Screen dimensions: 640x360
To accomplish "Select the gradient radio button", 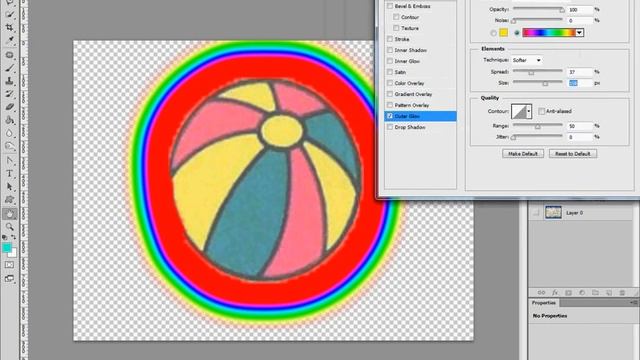I will pyautogui.click(x=517, y=33).
